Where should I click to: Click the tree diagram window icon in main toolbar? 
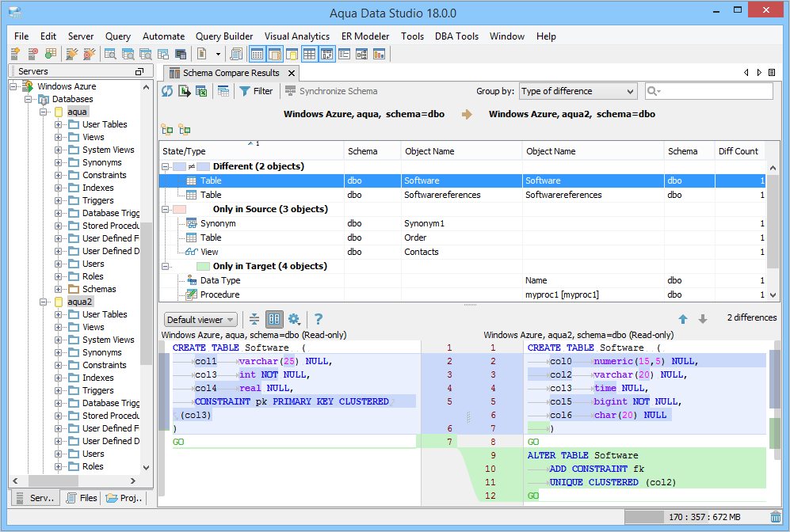pos(361,54)
